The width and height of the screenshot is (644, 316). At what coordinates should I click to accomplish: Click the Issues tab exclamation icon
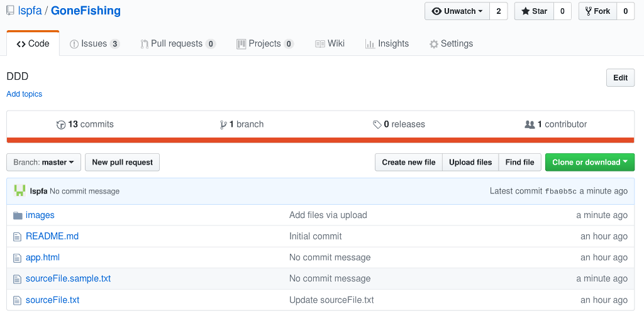pos(74,44)
